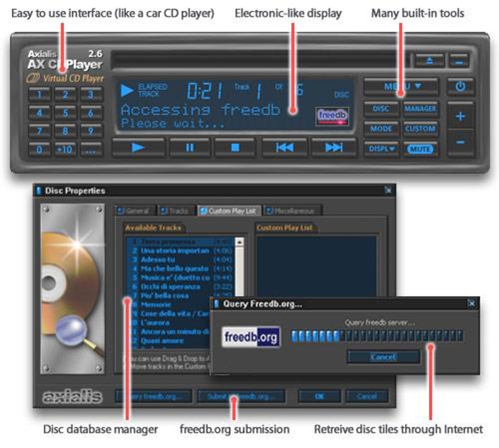
Task: Click the MODE button
Action: coord(381,129)
